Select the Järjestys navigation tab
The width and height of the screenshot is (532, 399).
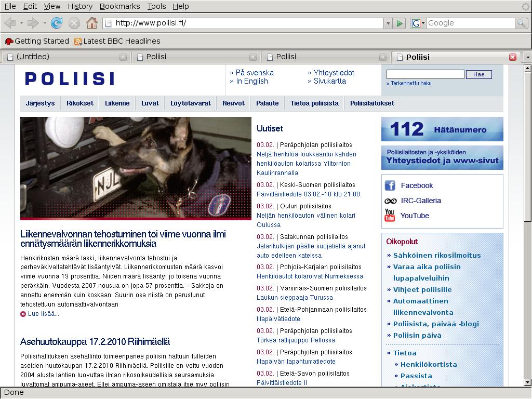coord(40,103)
